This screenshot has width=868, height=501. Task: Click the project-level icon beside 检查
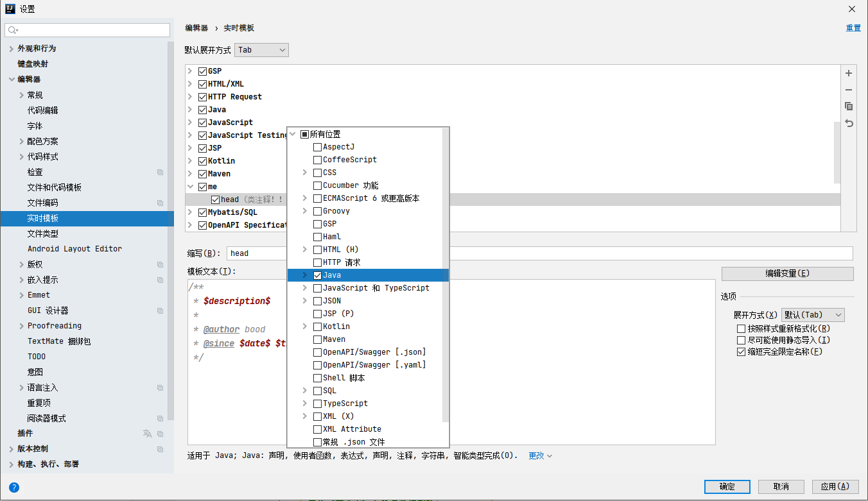160,172
